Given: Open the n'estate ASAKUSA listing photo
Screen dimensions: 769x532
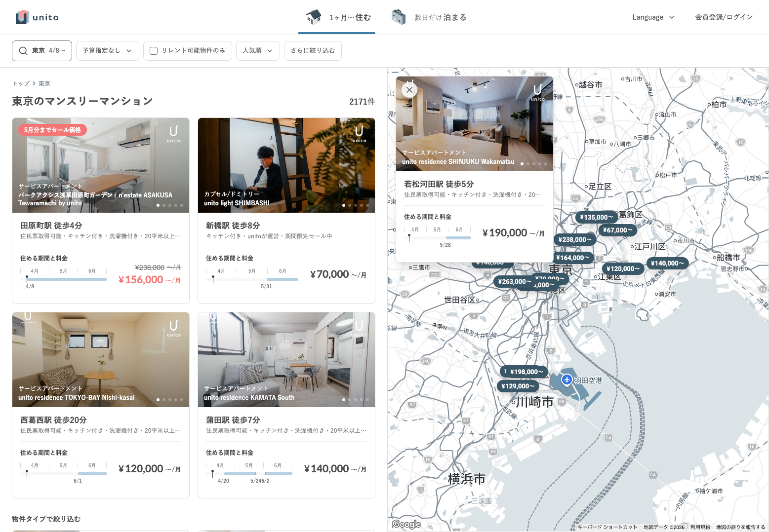Looking at the screenshot, I should 101,165.
